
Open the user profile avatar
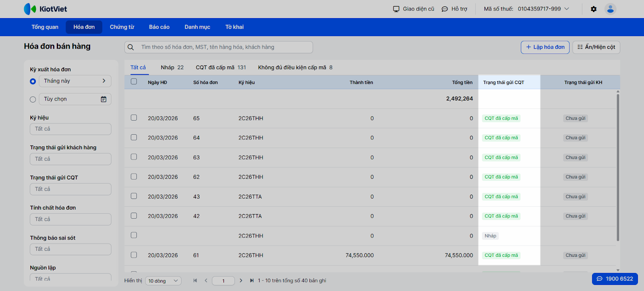point(610,9)
